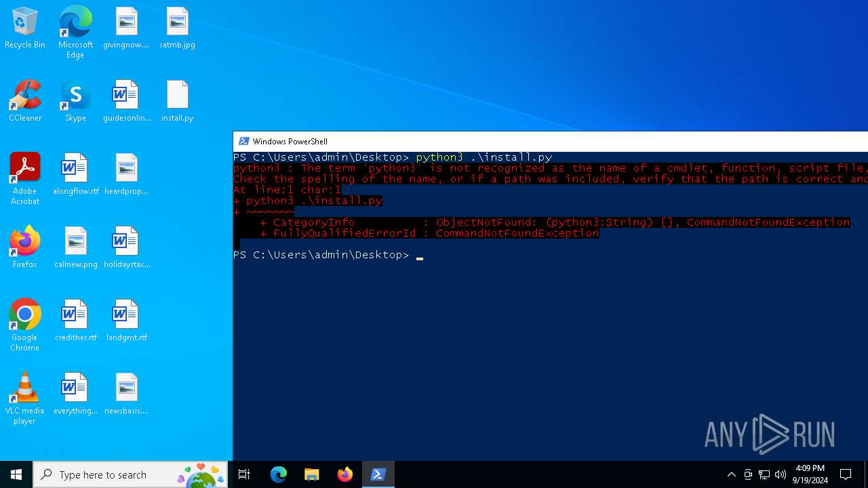Select the everything Word document
868x488 pixels.
pyautogui.click(x=75, y=394)
